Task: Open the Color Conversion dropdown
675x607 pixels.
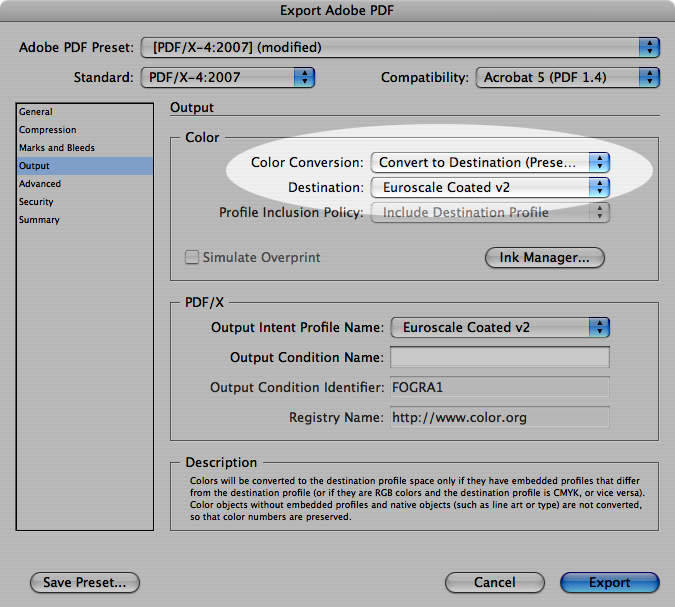Action: (x=490, y=163)
